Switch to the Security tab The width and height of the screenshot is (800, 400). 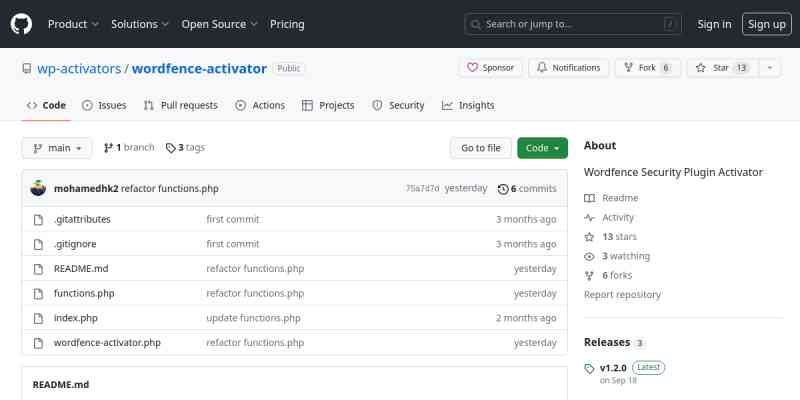click(398, 105)
